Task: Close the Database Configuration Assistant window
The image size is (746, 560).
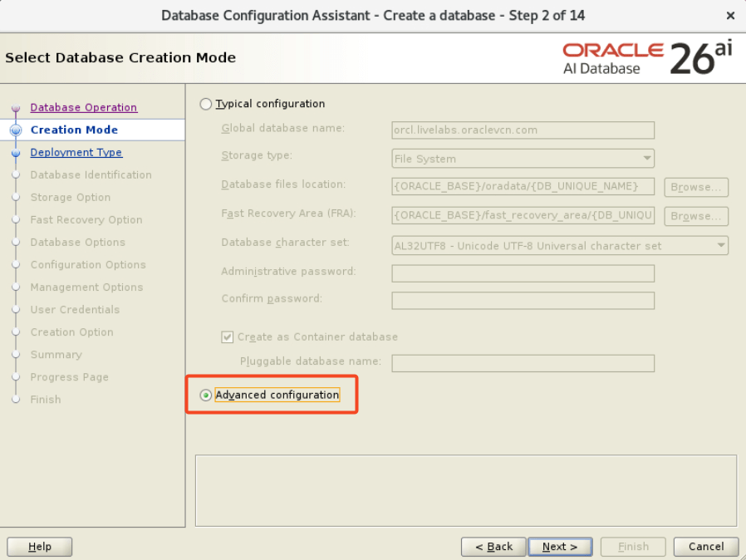Action: (729, 16)
